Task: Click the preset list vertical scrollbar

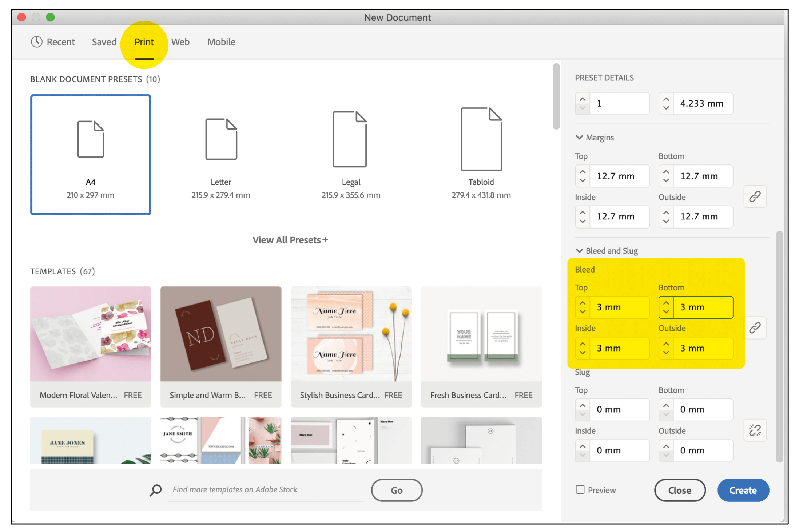Action: pos(556,96)
